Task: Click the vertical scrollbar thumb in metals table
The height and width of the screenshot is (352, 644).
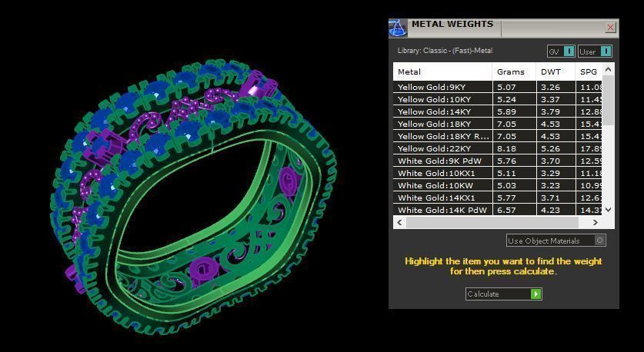Action: pyautogui.click(x=609, y=100)
